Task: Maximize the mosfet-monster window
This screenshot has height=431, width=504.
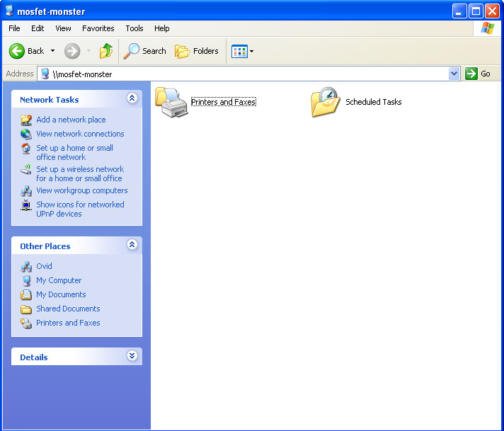Action: click(476, 11)
